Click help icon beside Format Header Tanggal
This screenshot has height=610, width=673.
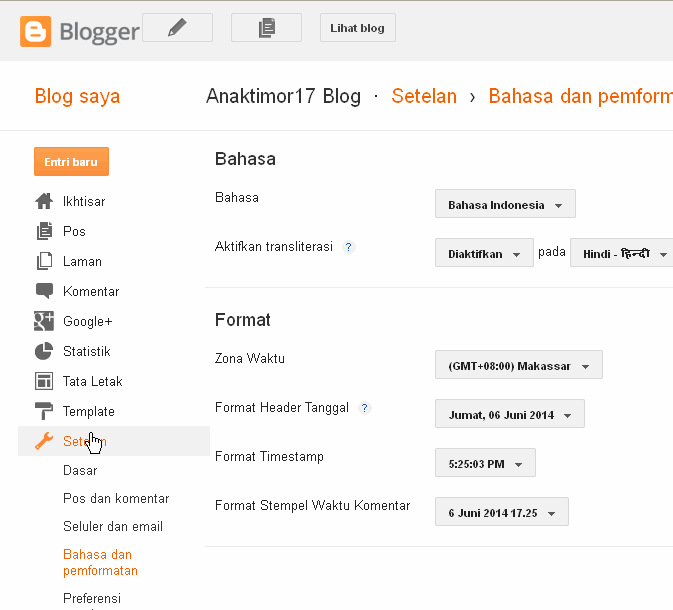coord(364,408)
